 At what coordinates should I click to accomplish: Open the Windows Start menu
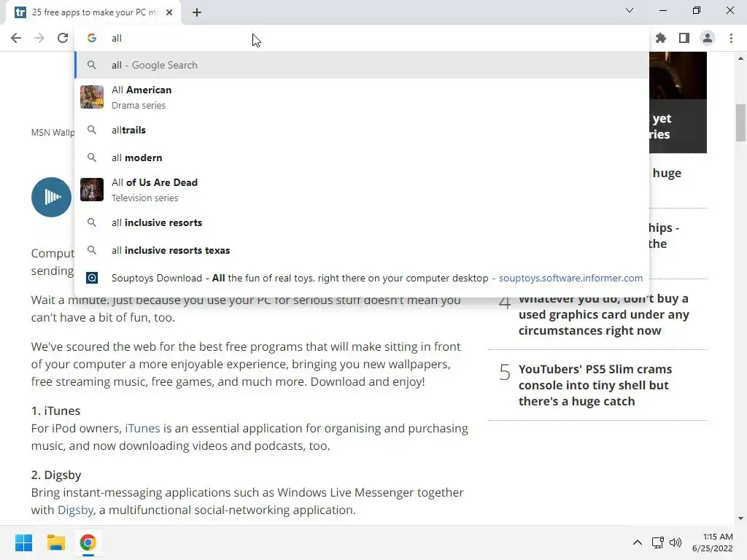coord(24,542)
